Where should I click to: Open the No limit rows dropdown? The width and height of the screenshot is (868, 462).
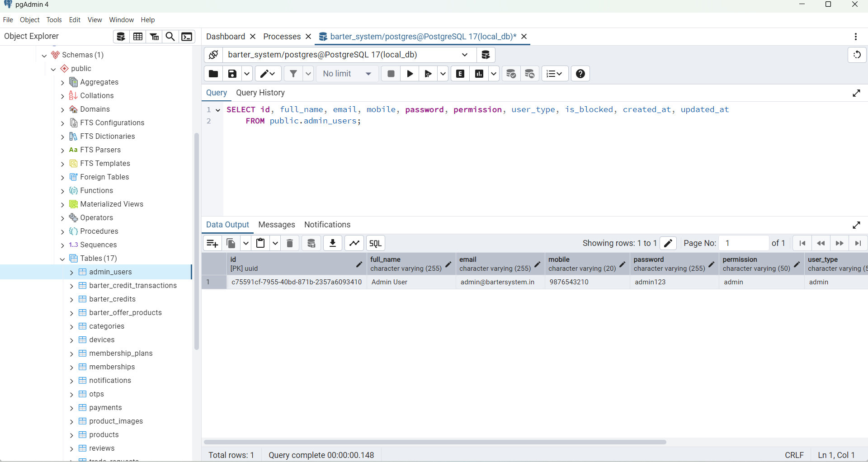point(347,74)
